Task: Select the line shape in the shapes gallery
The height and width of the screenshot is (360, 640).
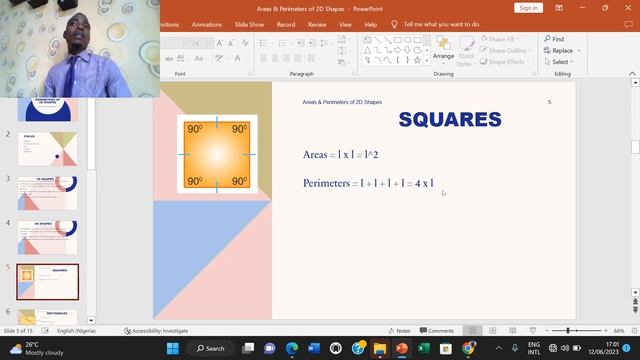Action: tap(378, 40)
